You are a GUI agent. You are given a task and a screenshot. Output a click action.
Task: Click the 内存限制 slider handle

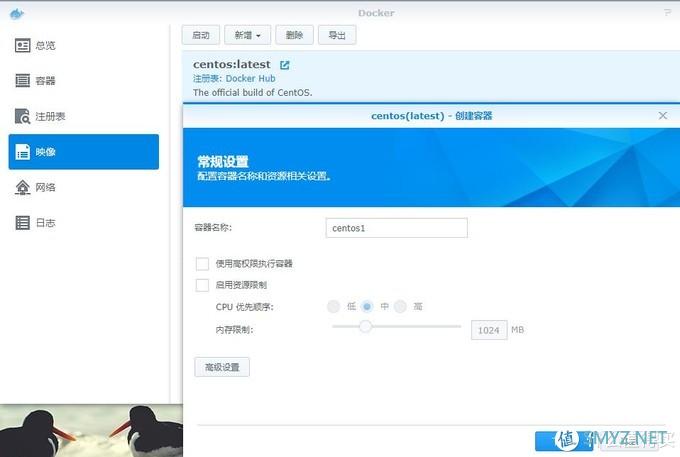tap(366, 326)
